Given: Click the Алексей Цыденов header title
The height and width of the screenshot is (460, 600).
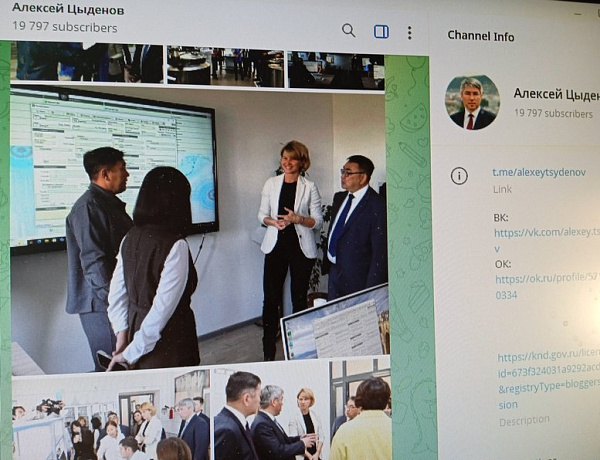Looking at the screenshot, I should coord(68,9).
